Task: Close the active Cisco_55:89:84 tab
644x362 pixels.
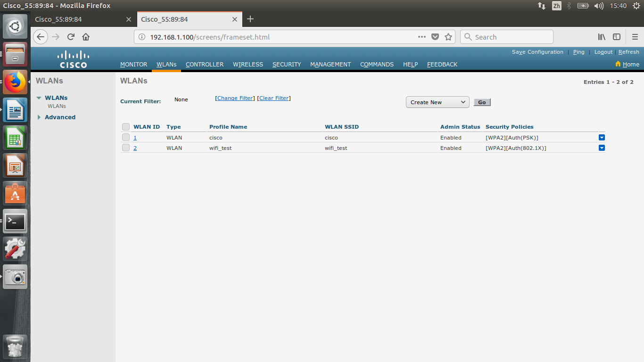Action: pyautogui.click(x=235, y=19)
